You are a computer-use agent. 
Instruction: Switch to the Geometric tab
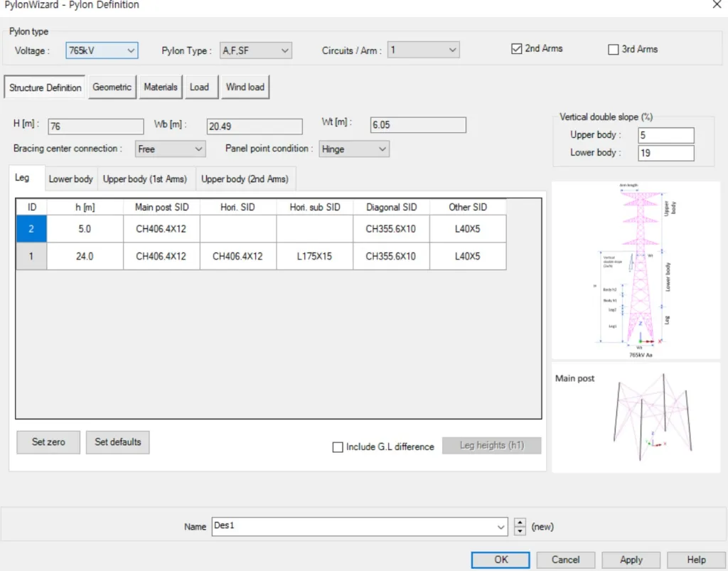click(112, 87)
